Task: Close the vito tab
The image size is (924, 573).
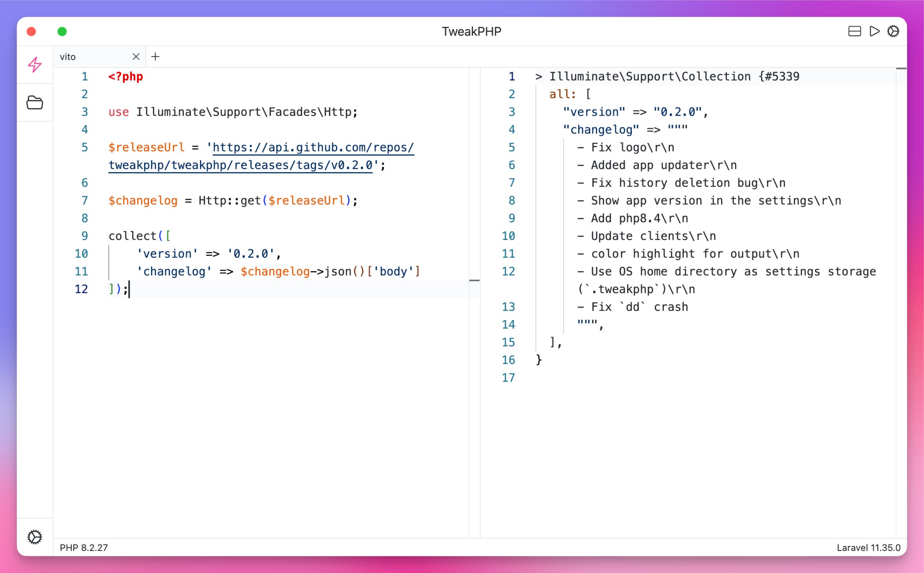Action: pos(136,57)
